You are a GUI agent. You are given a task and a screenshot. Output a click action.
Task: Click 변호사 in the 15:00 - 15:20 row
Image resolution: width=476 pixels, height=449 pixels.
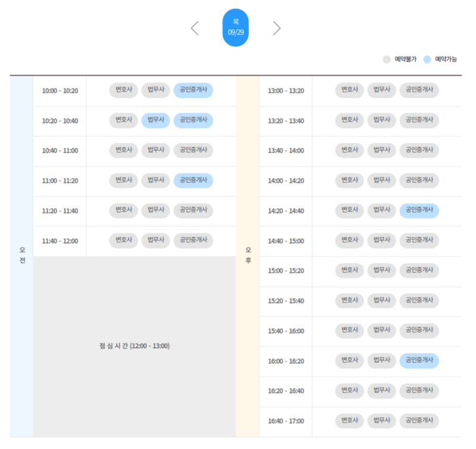point(349,270)
